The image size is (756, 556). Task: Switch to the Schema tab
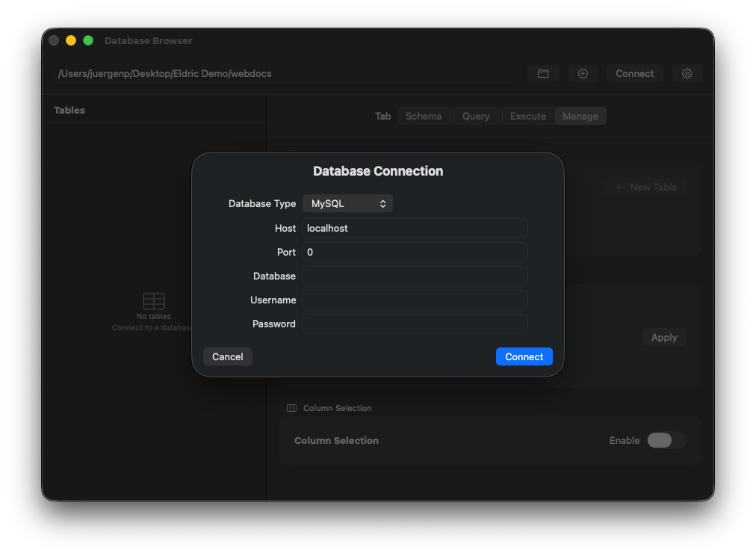click(424, 116)
